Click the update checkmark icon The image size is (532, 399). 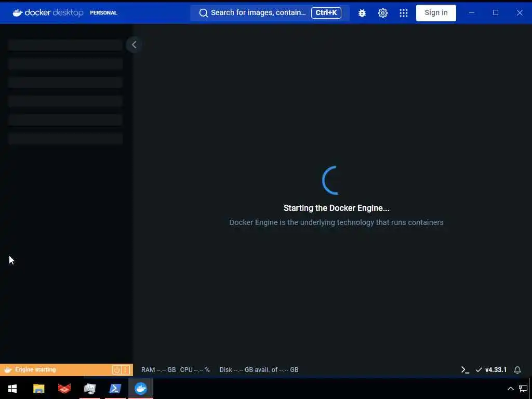(478, 370)
